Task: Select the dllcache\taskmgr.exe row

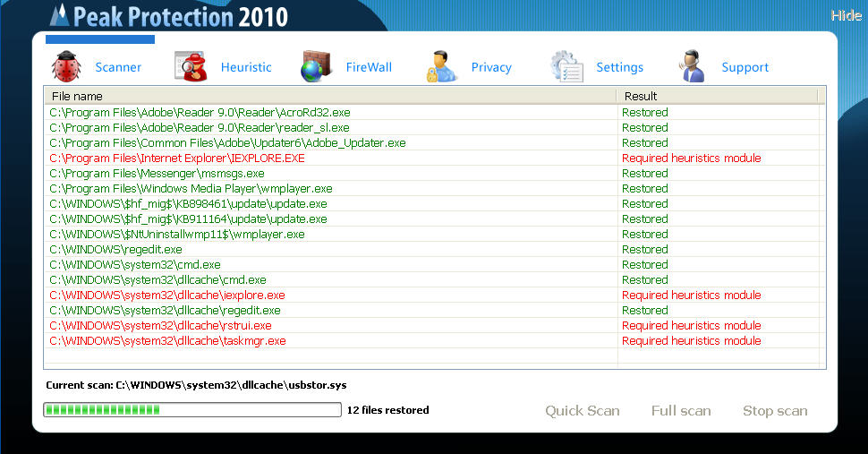Action: tap(435, 341)
